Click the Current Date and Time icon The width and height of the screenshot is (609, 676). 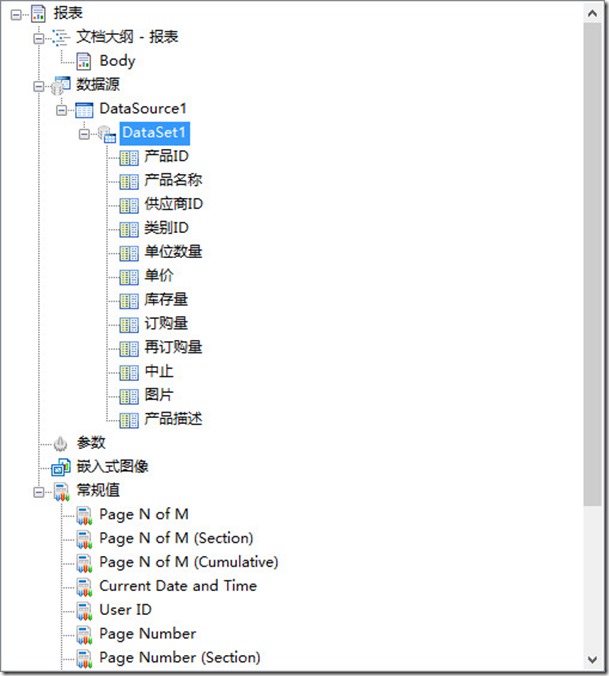(84, 587)
